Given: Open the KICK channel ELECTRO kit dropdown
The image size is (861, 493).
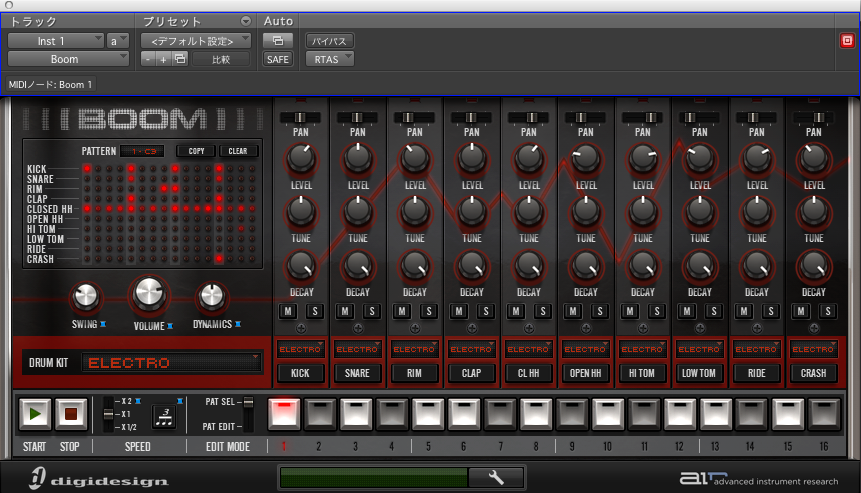Looking at the screenshot, I should point(301,349).
